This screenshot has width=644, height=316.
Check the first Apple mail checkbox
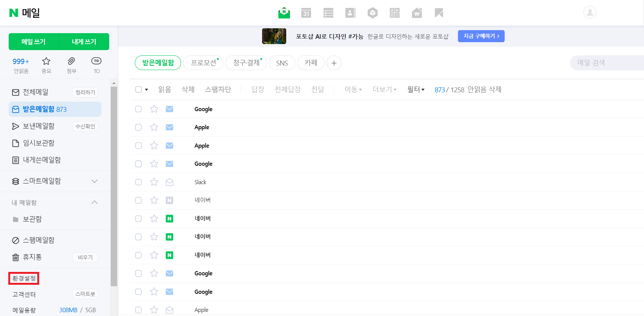[x=138, y=127]
